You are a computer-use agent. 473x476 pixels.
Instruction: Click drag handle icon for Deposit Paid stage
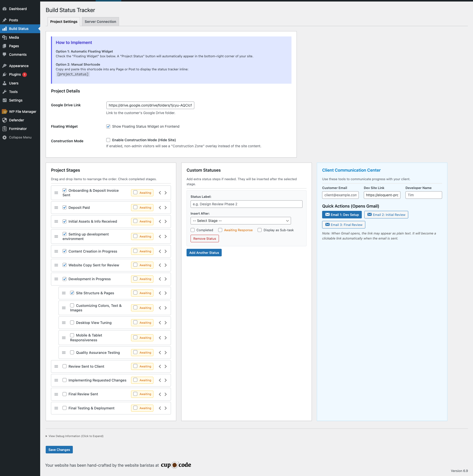click(56, 208)
